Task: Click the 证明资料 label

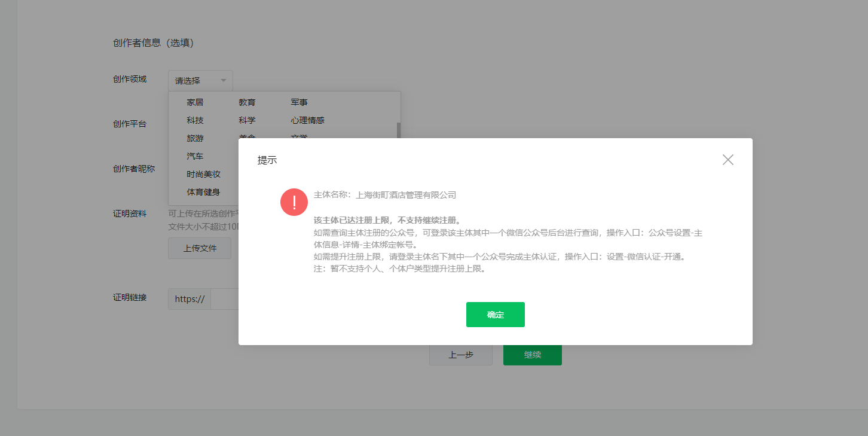Action: 130,214
